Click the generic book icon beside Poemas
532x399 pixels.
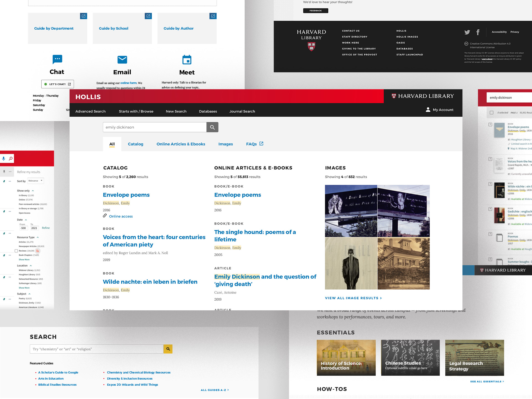click(x=499, y=238)
